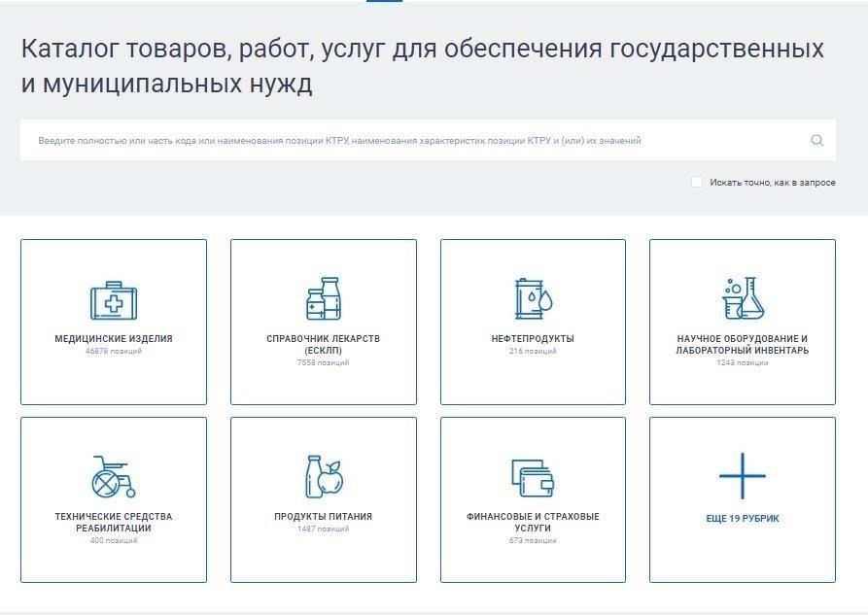Click the wheelchair rehabilitation icon
868x615 pixels.
click(x=114, y=477)
